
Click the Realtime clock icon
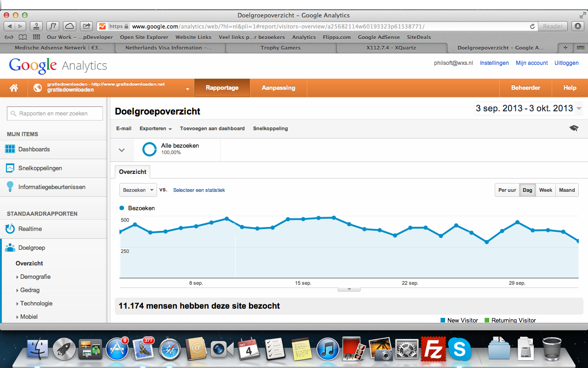coord(10,229)
